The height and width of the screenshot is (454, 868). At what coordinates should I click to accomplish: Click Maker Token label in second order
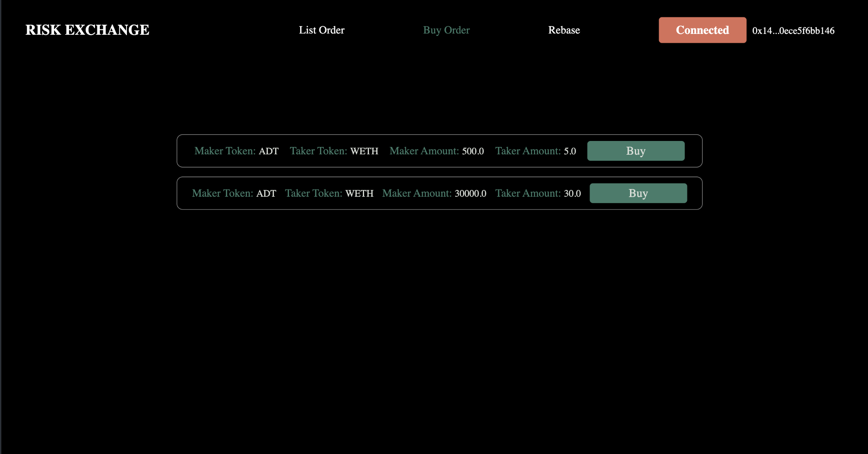(222, 193)
